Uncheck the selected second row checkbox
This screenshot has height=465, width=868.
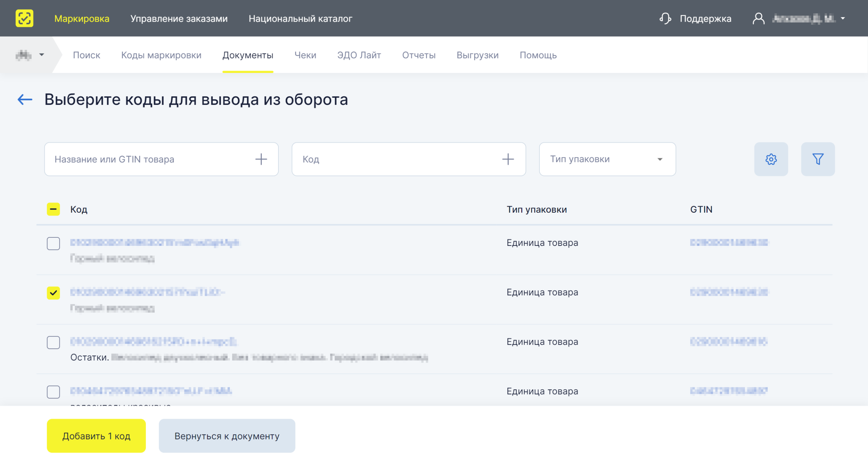pos(53,293)
